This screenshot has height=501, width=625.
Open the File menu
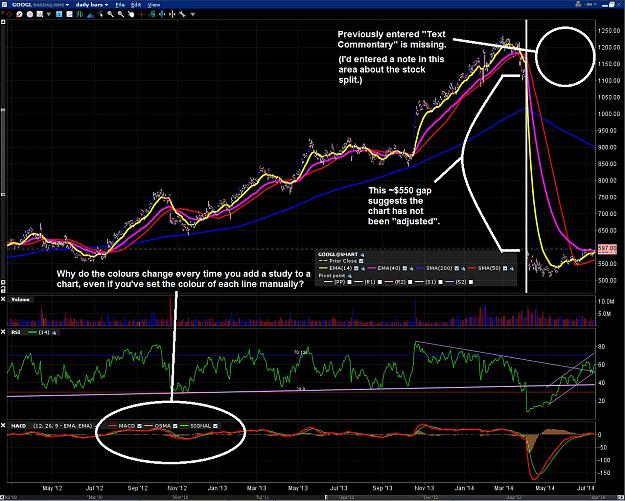pos(120,5)
